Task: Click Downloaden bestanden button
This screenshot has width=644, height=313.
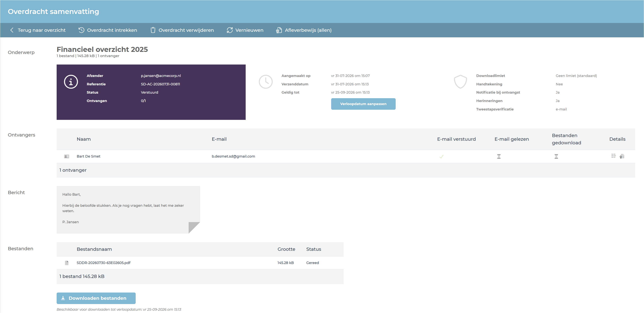Action: point(96,298)
